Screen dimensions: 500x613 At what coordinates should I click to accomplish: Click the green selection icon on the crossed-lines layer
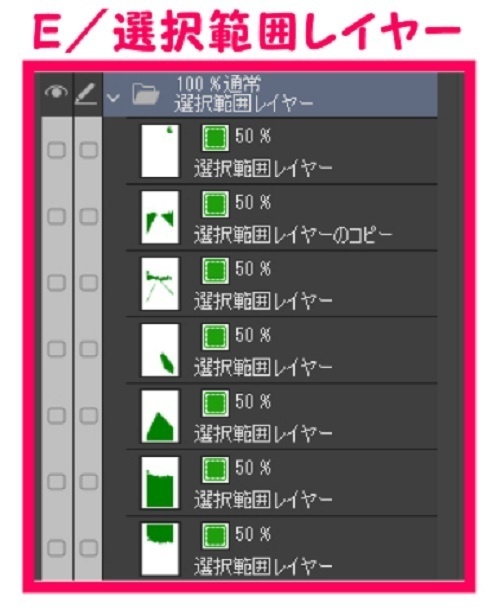click(215, 270)
